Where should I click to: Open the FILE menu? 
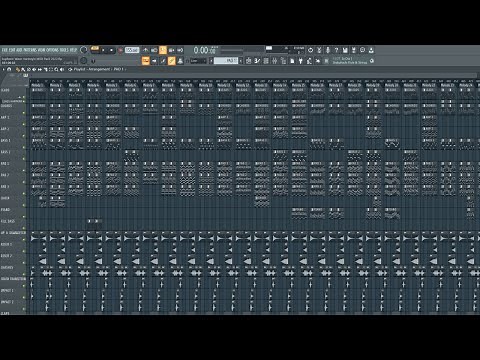pyautogui.click(x=5, y=50)
